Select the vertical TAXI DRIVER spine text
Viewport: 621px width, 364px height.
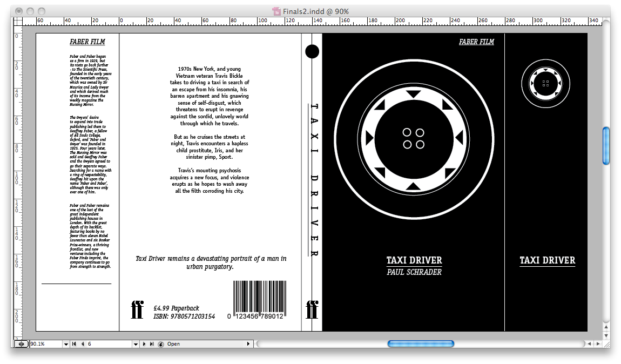pos(314,180)
